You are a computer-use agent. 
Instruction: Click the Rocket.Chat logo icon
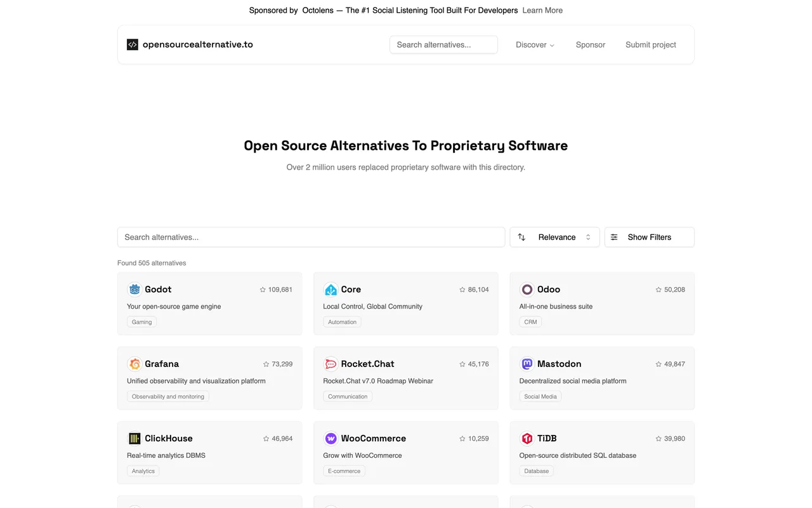pos(331,364)
